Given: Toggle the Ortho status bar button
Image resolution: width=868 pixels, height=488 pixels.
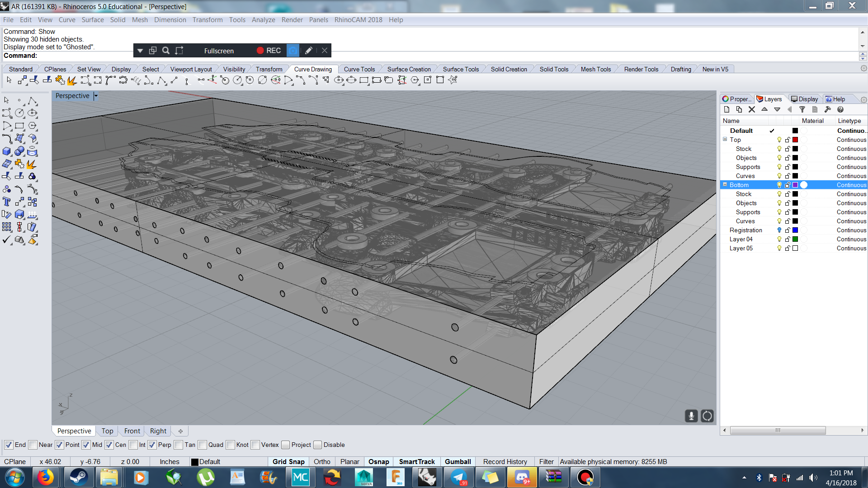Looking at the screenshot, I should tap(322, 462).
